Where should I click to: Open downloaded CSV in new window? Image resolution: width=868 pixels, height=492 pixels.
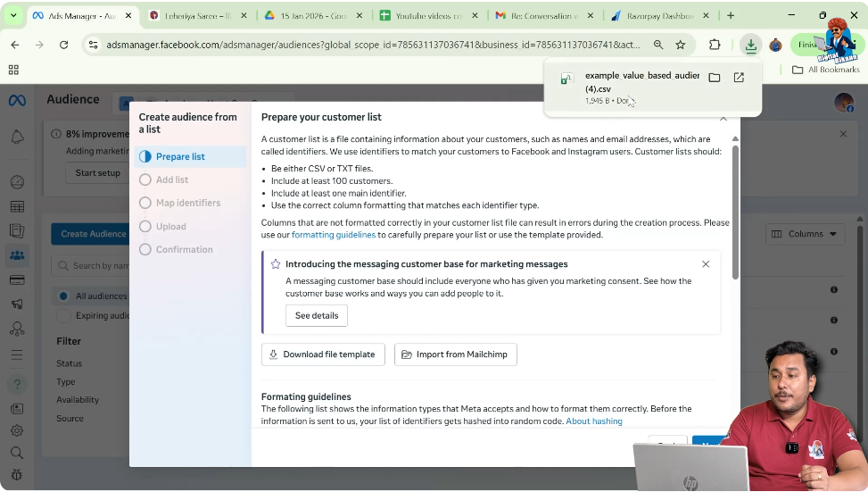(739, 78)
